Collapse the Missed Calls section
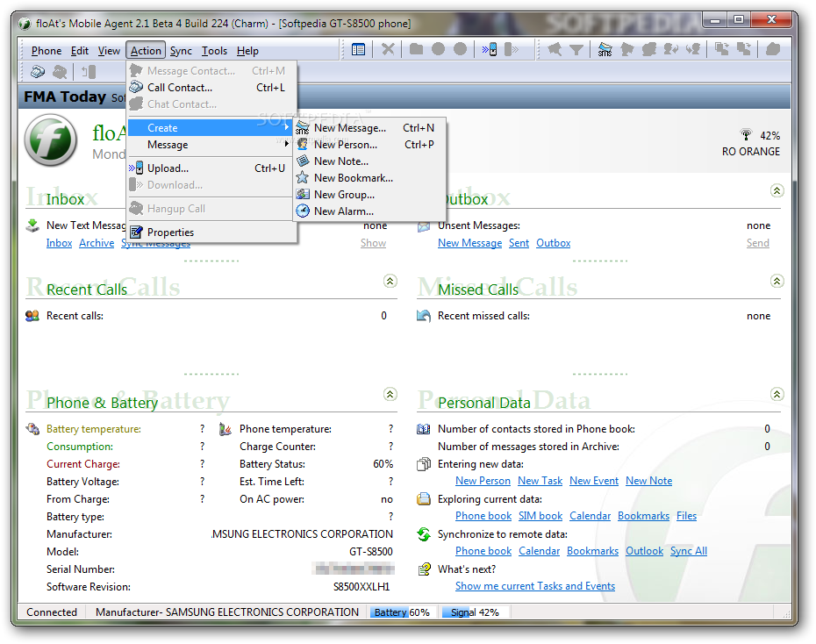This screenshot has width=816, height=644. pos(777,282)
